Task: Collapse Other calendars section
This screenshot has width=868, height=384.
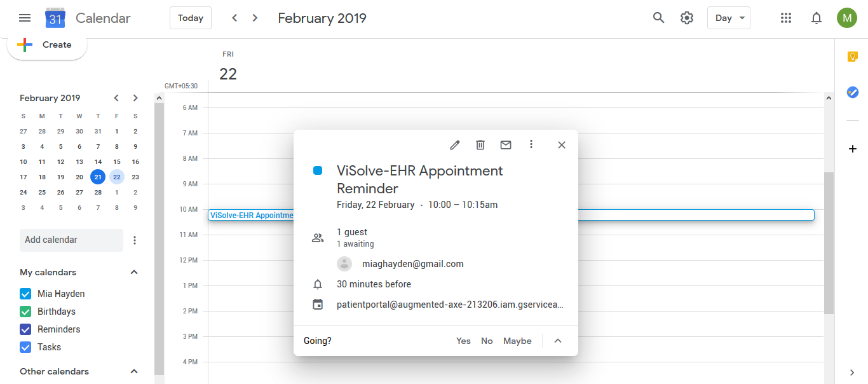Action: click(x=134, y=371)
